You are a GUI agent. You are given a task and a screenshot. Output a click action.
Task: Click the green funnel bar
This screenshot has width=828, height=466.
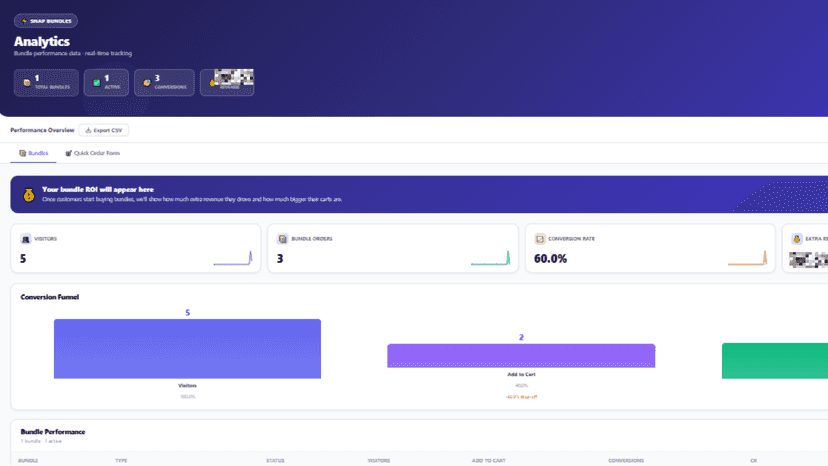[x=775, y=361]
